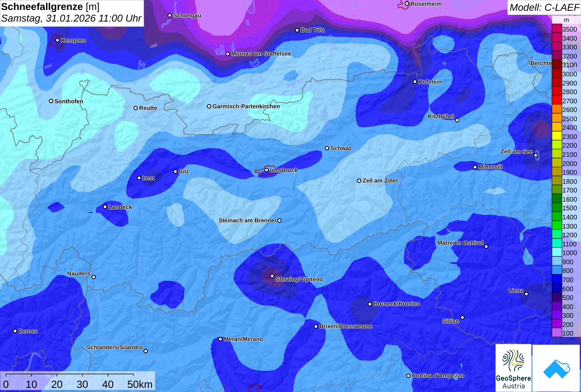The height and width of the screenshot is (392, 581).
Task: Click the blue cloud arrow logo
Action: 556,368
